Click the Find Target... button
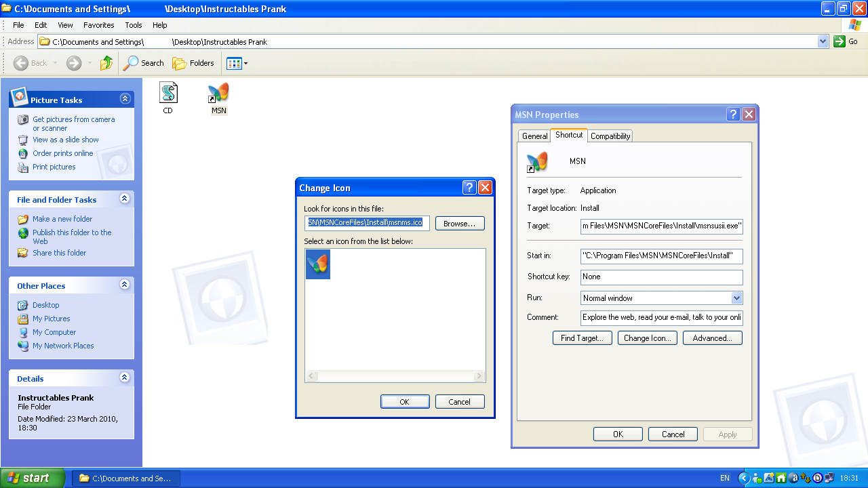The width and height of the screenshot is (868, 488). tap(583, 338)
